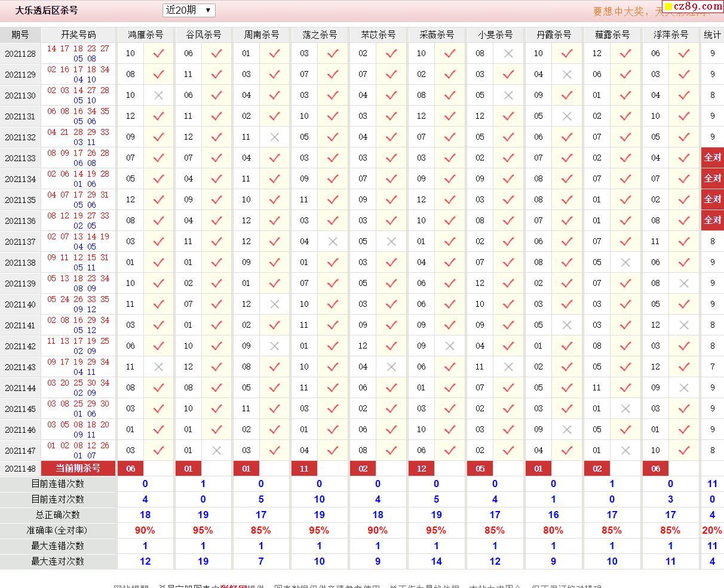Click the 芣苡杀号 column header

coord(378,35)
